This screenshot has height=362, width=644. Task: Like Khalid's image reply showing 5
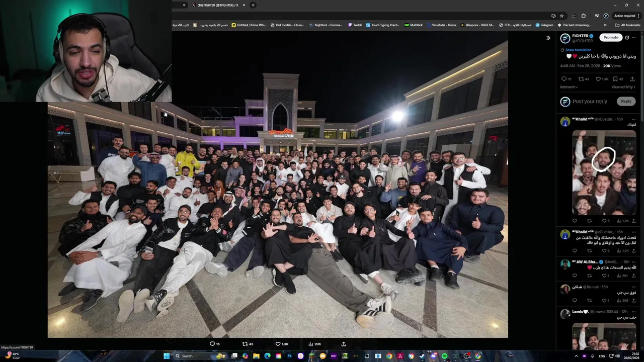click(x=604, y=221)
